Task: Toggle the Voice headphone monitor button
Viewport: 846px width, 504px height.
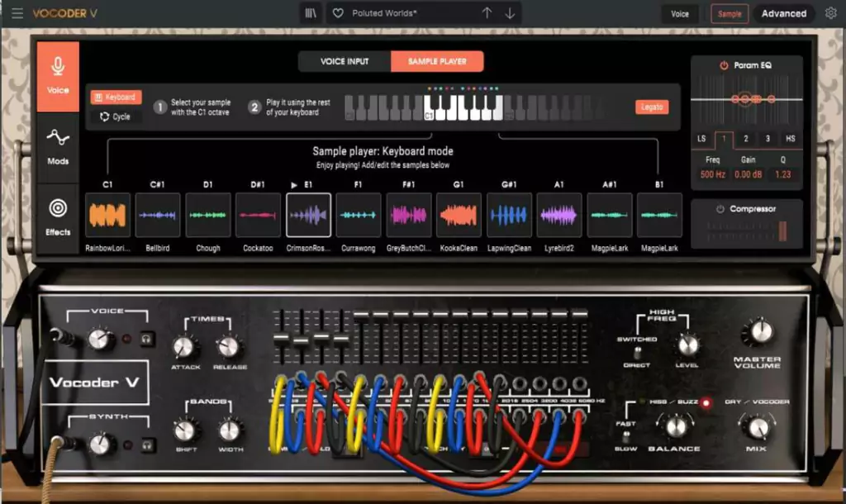Action: [146, 340]
